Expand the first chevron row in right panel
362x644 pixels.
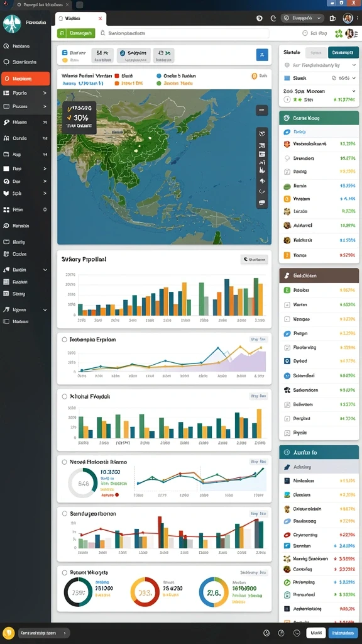point(319,65)
